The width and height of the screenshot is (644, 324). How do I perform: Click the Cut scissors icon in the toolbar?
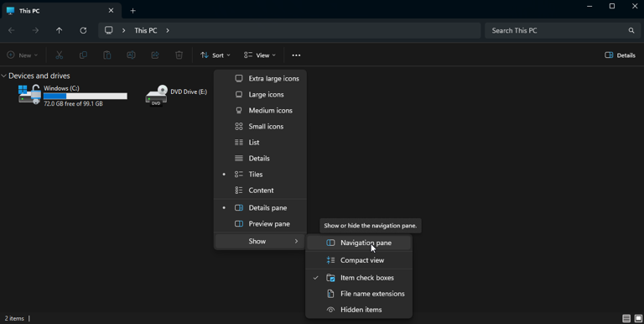60,55
